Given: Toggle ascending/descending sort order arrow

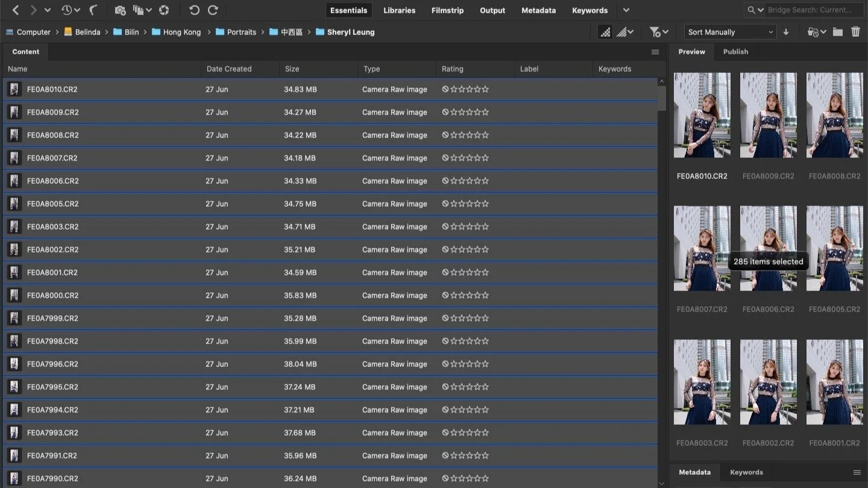Looking at the screenshot, I should (786, 32).
